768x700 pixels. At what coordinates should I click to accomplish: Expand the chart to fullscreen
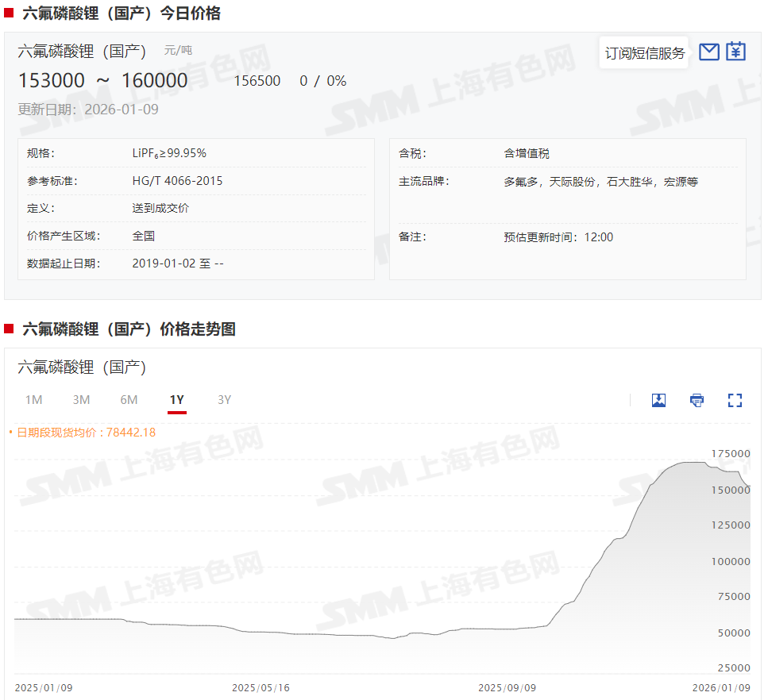[x=735, y=400]
